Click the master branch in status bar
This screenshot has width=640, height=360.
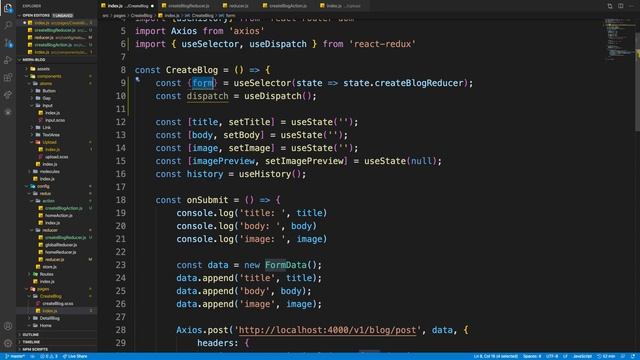coord(15,356)
